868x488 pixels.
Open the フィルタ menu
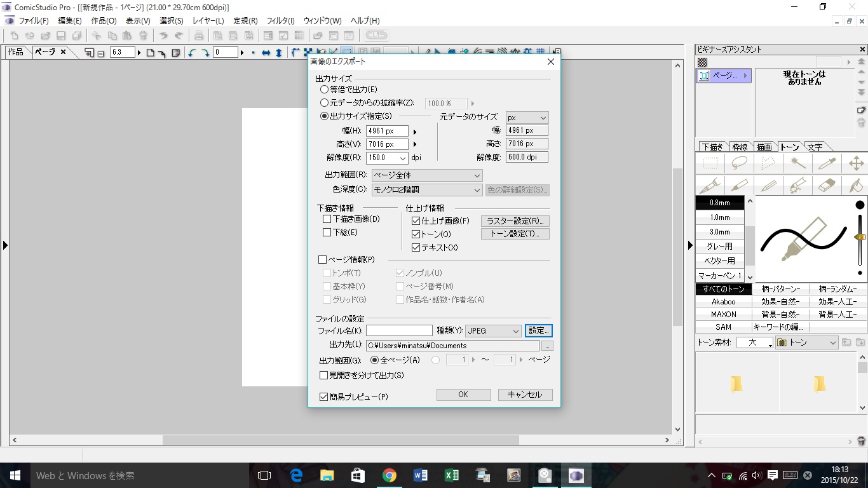[x=280, y=21]
